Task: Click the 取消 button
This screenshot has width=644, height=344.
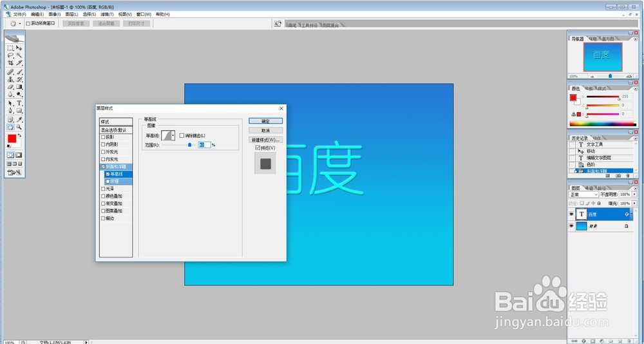Action: tap(265, 130)
